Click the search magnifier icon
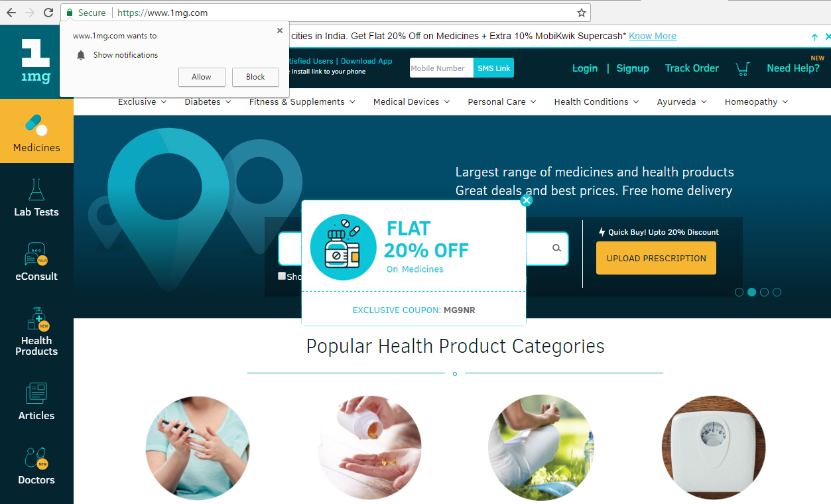 click(556, 248)
